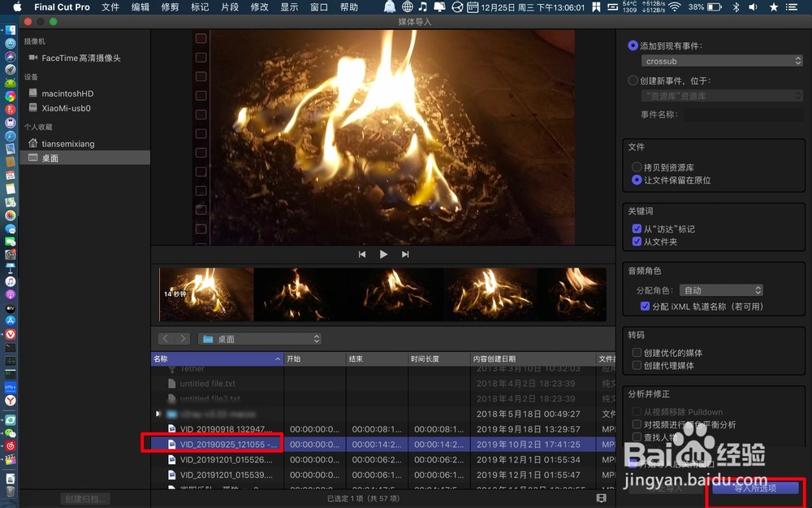Open the 资源库 library dropdown

(722, 96)
